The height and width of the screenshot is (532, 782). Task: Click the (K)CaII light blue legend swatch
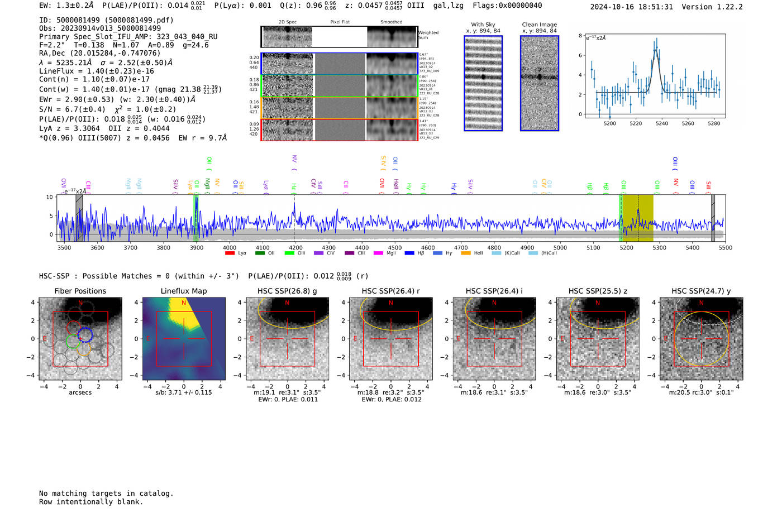tap(496, 253)
